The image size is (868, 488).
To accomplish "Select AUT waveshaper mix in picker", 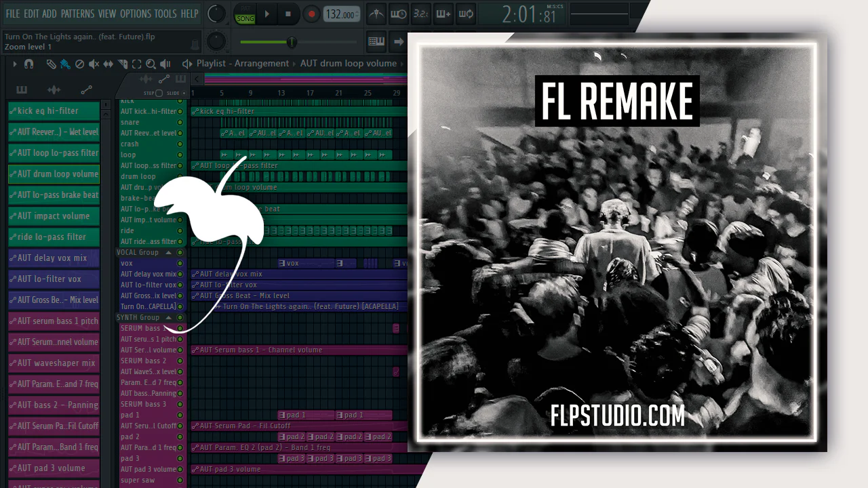I will (54, 363).
